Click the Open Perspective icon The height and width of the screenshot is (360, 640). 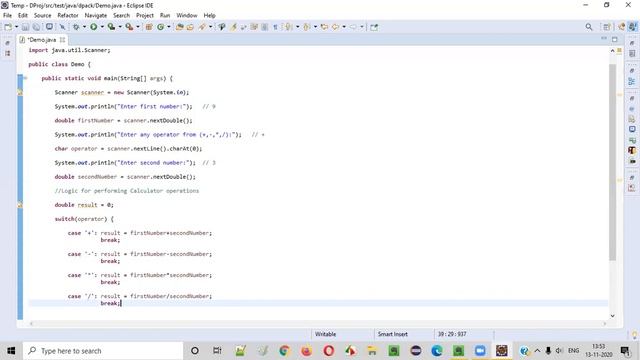(607, 27)
